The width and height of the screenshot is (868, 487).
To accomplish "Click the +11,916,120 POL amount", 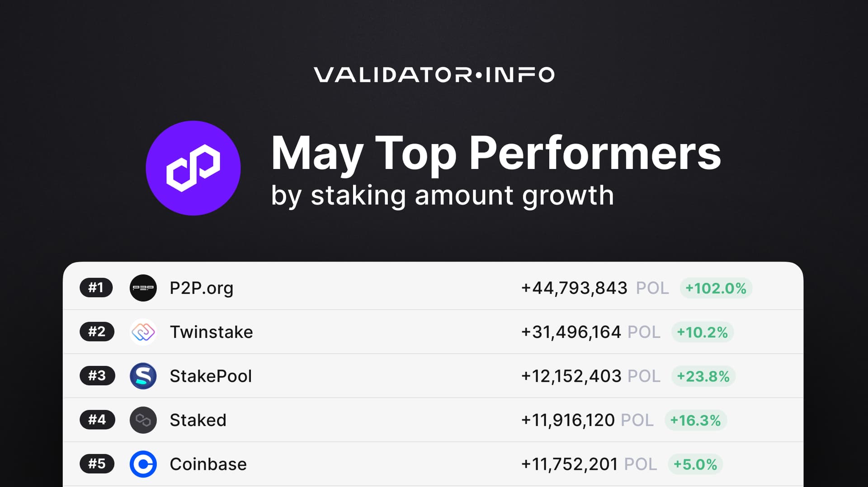I will point(587,420).
